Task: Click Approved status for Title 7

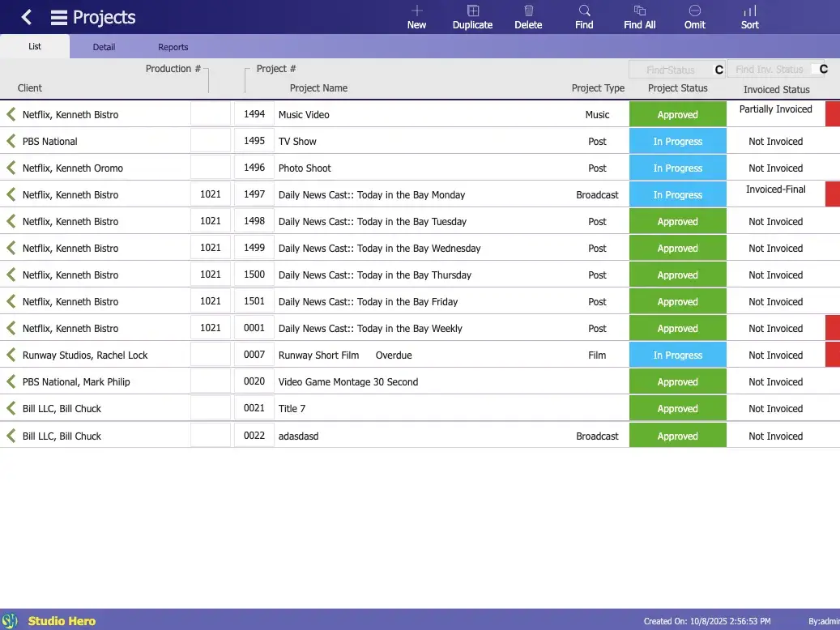Action: click(678, 408)
